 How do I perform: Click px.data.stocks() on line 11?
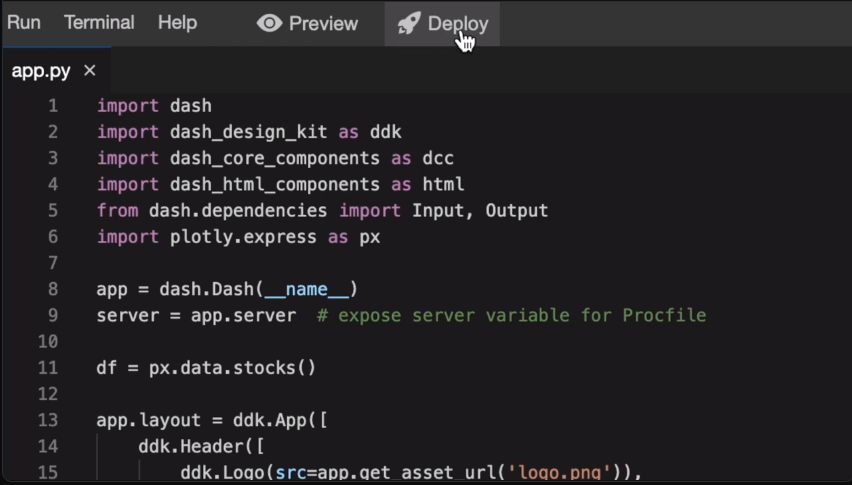click(232, 367)
